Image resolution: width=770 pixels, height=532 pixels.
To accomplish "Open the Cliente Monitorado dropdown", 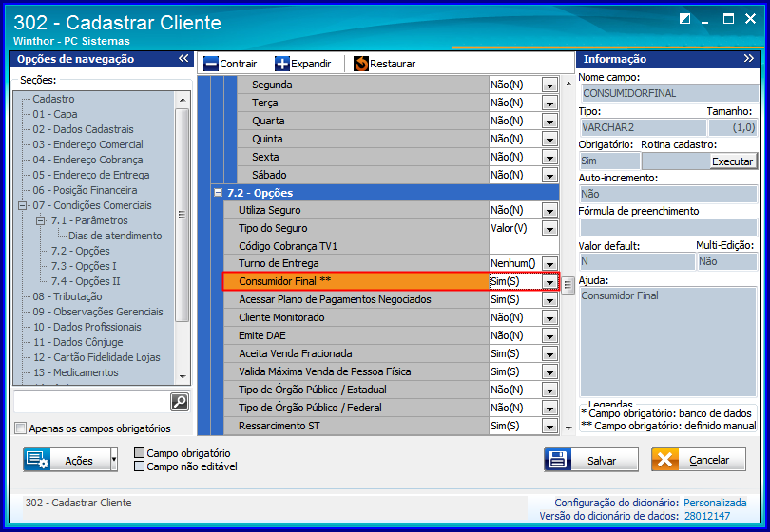I will (x=549, y=318).
